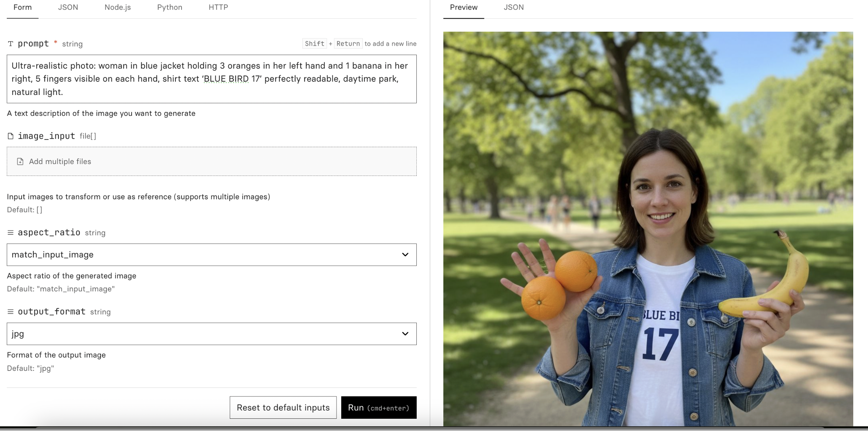Click the aspect_ratio dropdown chevron

click(x=405, y=255)
